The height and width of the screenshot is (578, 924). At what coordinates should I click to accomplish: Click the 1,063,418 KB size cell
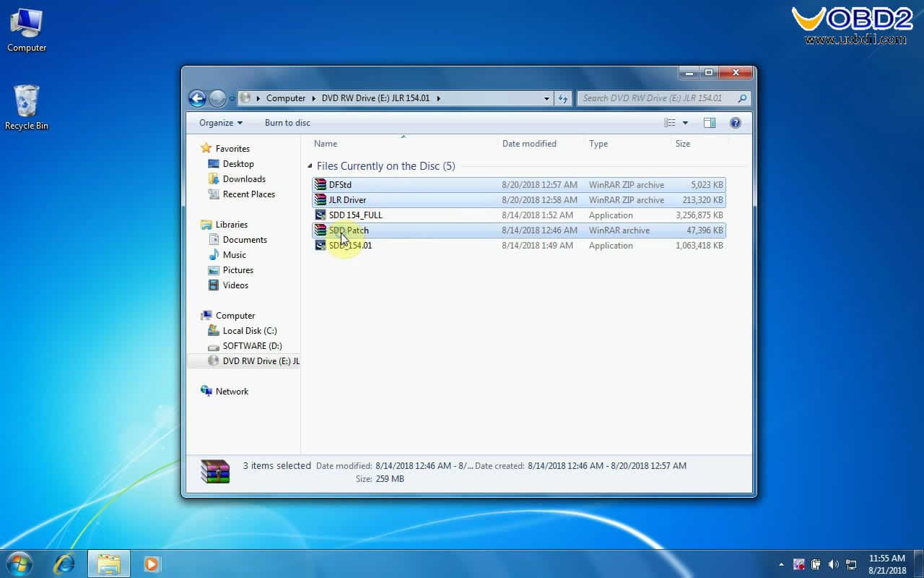pos(699,246)
